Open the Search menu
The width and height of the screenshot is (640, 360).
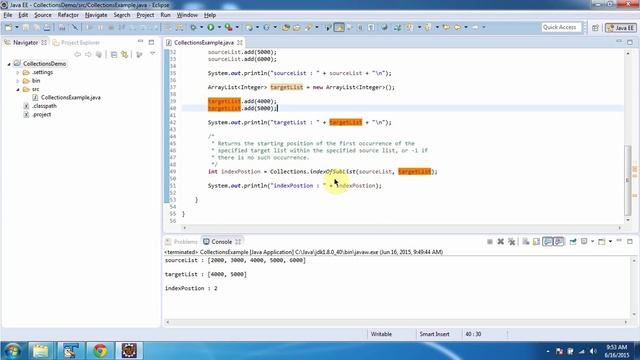point(122,15)
